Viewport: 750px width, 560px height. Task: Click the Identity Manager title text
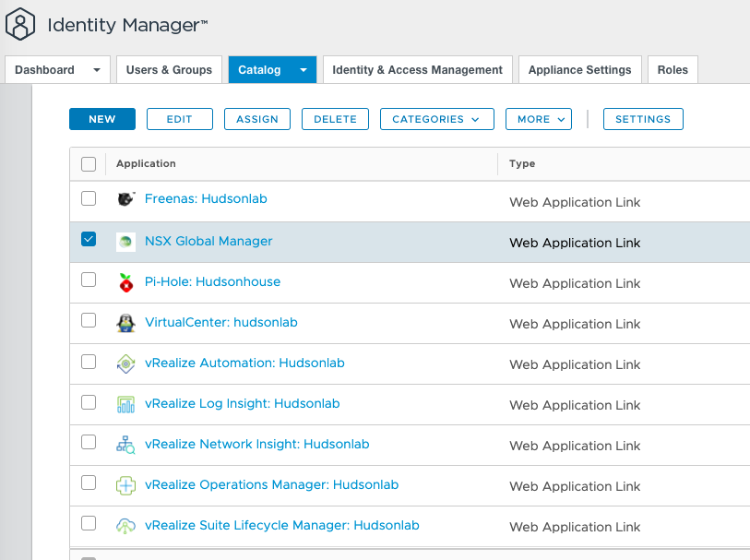tap(127, 25)
